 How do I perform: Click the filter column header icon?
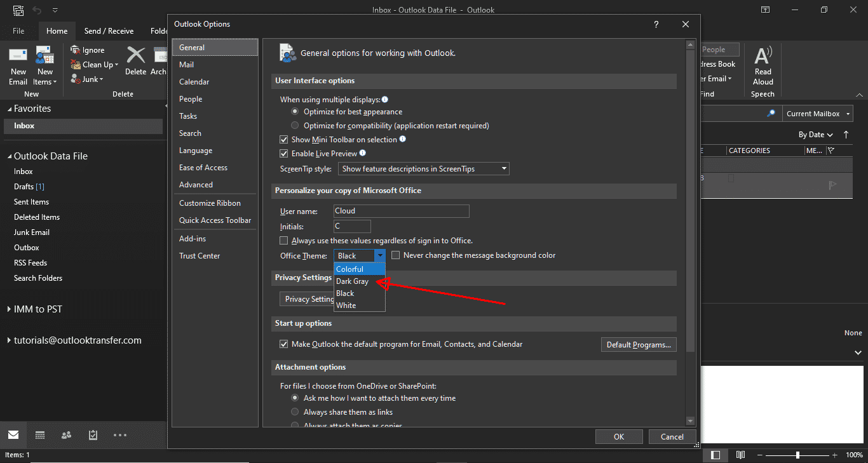coord(831,151)
